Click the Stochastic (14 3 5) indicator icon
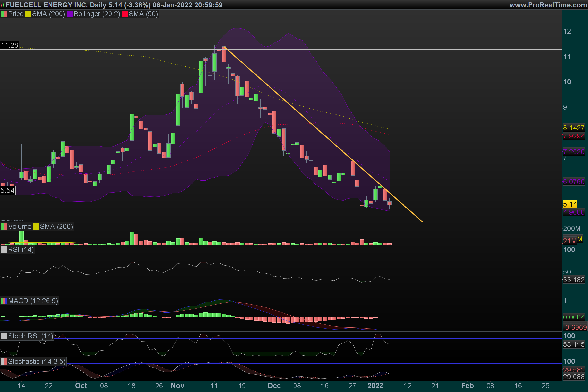 click(x=4, y=362)
